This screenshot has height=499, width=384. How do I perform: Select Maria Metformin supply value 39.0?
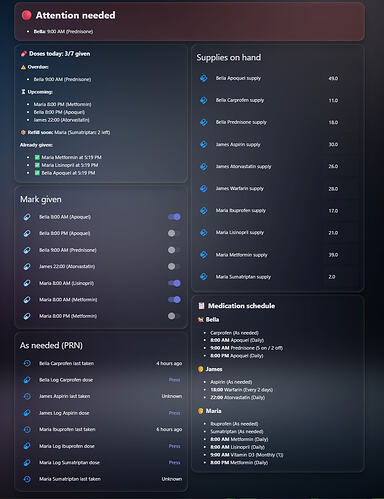pyautogui.click(x=333, y=255)
